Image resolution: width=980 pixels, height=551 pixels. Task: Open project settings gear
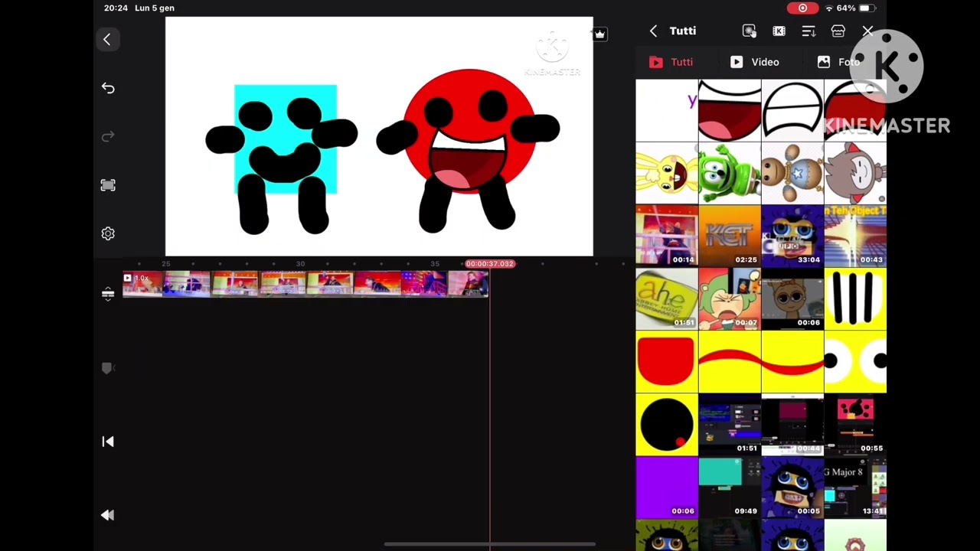pos(108,234)
